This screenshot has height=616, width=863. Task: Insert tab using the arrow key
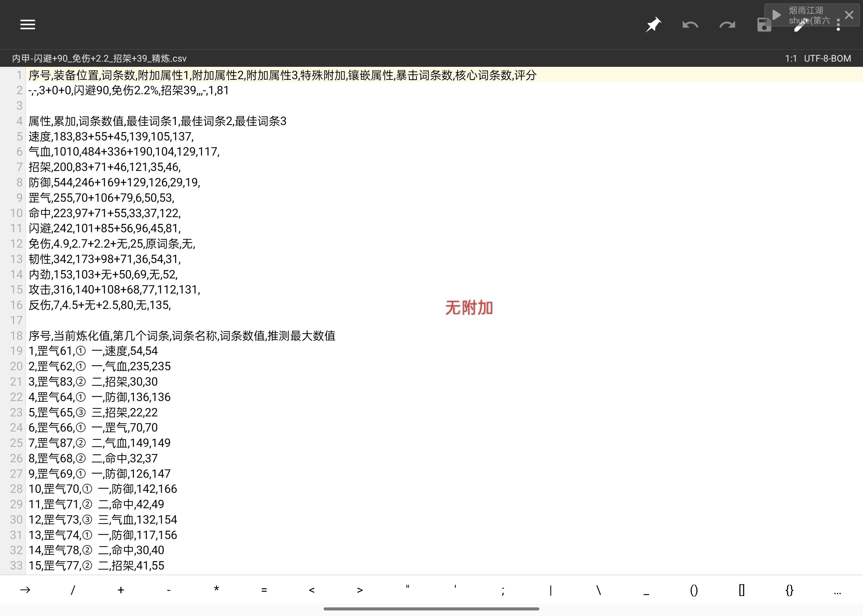pyautogui.click(x=25, y=590)
